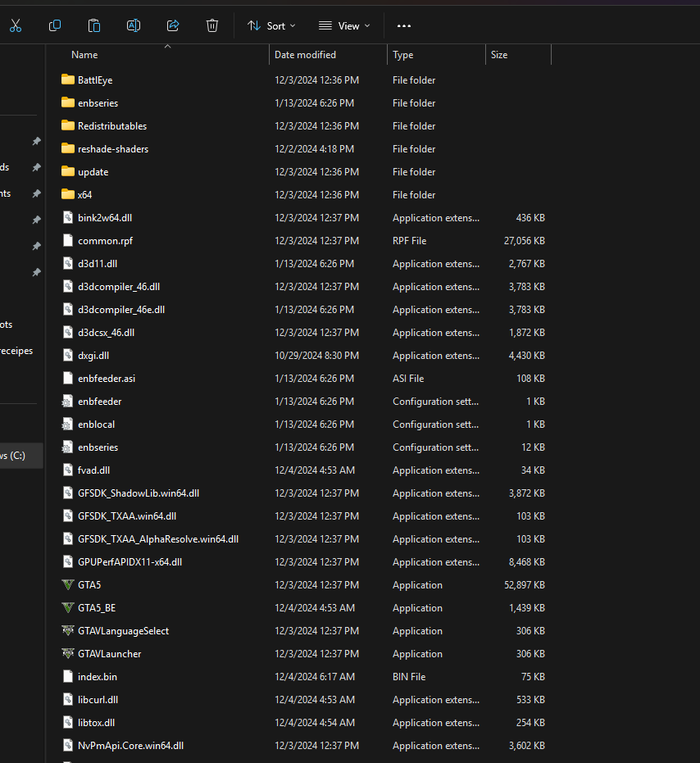Click the GTAVLauncher application icon

click(67, 653)
